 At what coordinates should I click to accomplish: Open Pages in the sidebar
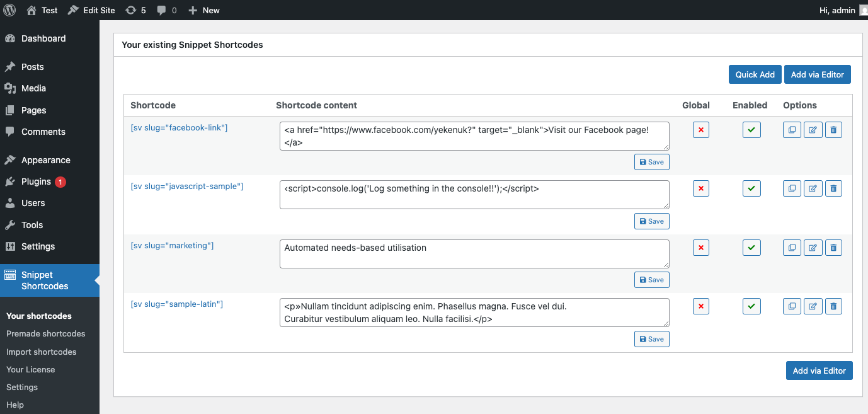[50, 110]
